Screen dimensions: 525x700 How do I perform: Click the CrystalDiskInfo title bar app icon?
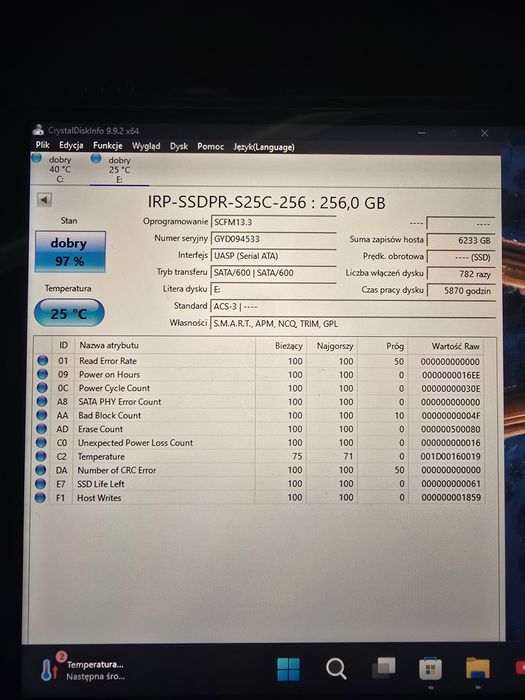[x=38, y=130]
